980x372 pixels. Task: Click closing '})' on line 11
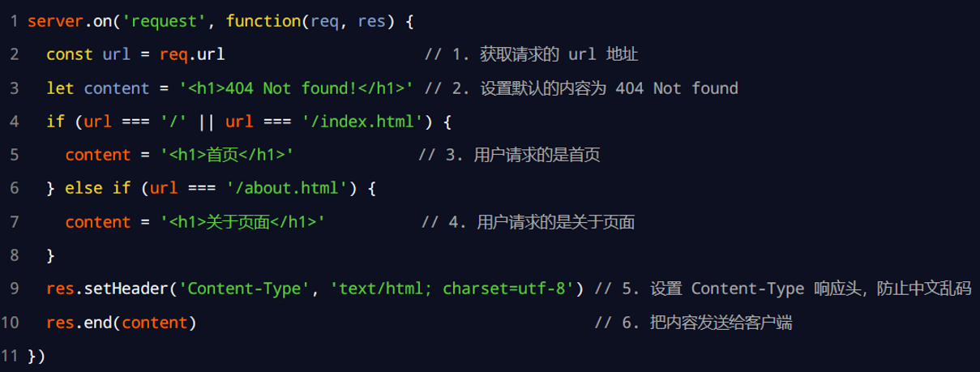tap(36, 356)
